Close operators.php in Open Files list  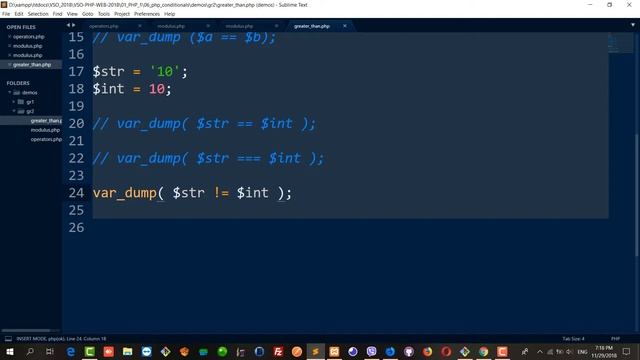[9, 37]
